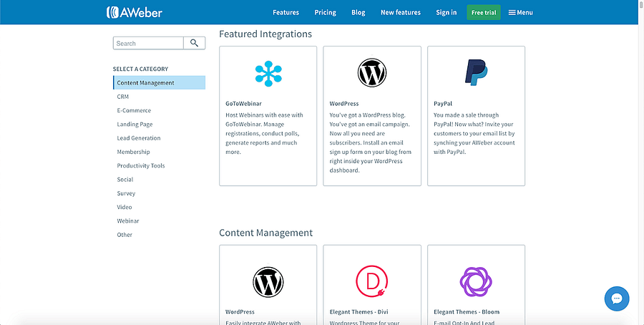Click the AWeber logo in header
The width and height of the screenshot is (644, 325).
click(x=133, y=12)
